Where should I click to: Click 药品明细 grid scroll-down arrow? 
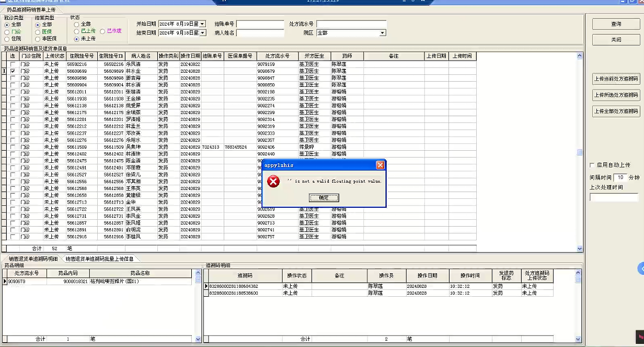point(198,339)
